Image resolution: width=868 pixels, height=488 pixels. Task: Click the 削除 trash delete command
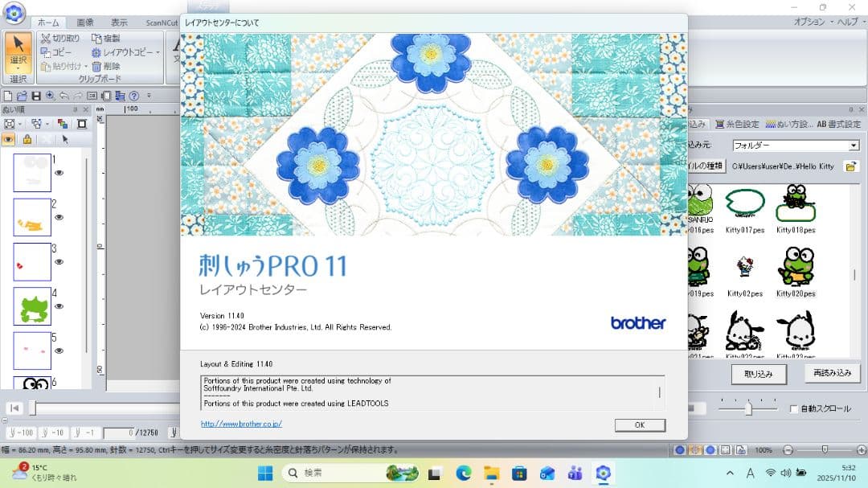tap(106, 66)
